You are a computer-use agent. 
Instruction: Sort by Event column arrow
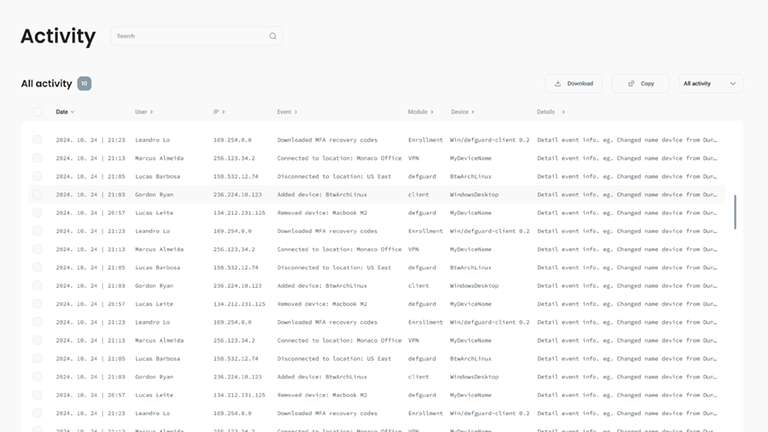[296, 112]
